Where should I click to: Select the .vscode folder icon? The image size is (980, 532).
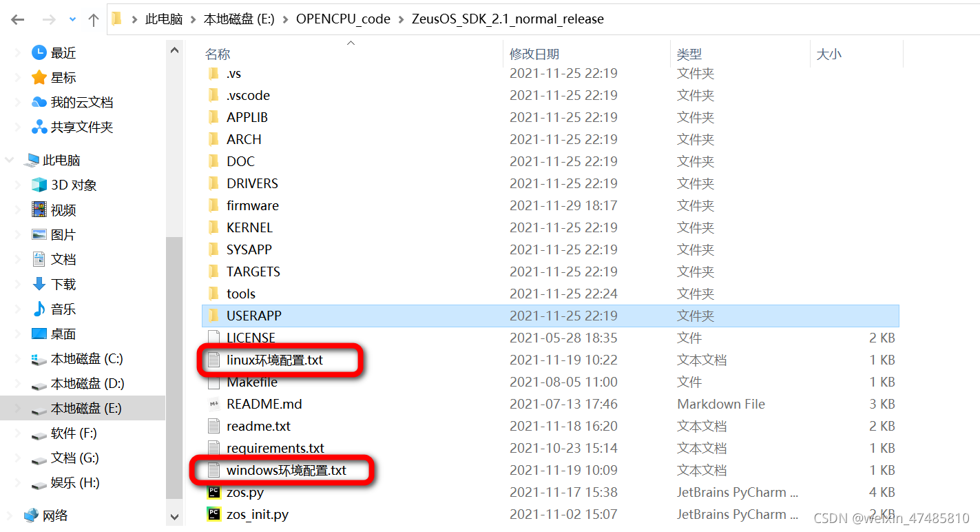[213, 95]
